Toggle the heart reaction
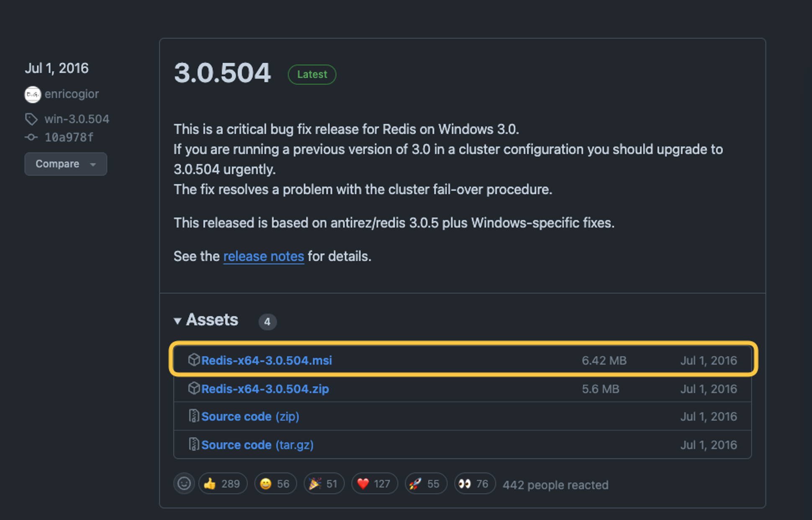 (x=374, y=484)
